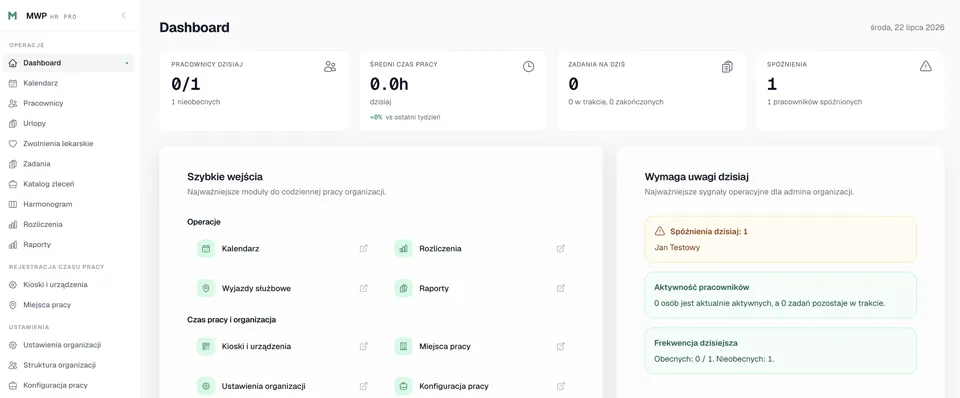Click the Rozliczenia bar chart sidebar icon

(13, 224)
